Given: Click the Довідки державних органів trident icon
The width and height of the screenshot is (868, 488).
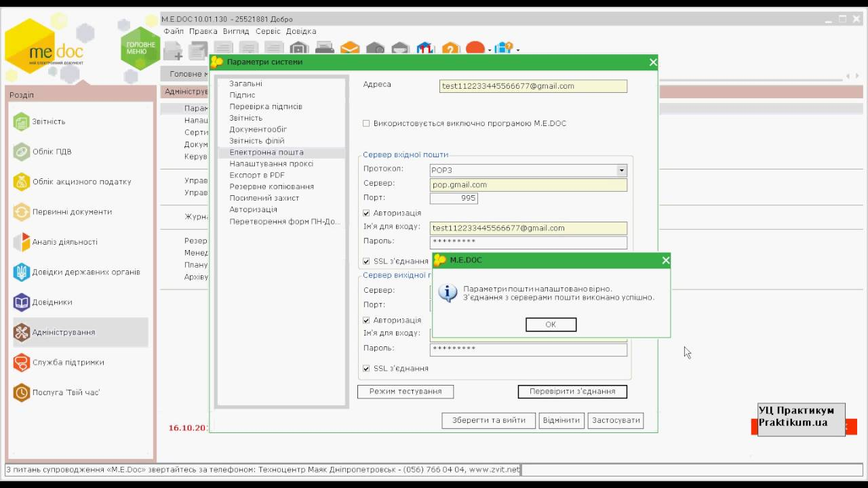Looking at the screenshot, I should pos(22,272).
